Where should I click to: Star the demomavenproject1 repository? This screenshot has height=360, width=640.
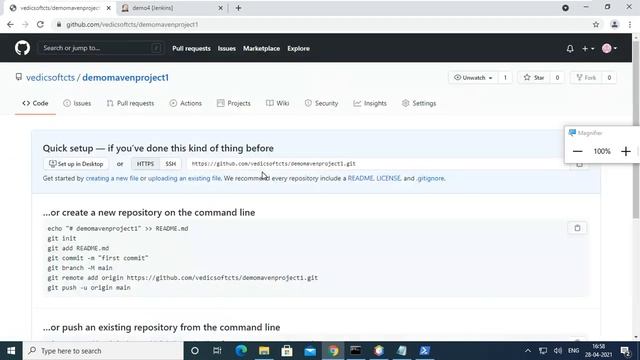pos(534,78)
